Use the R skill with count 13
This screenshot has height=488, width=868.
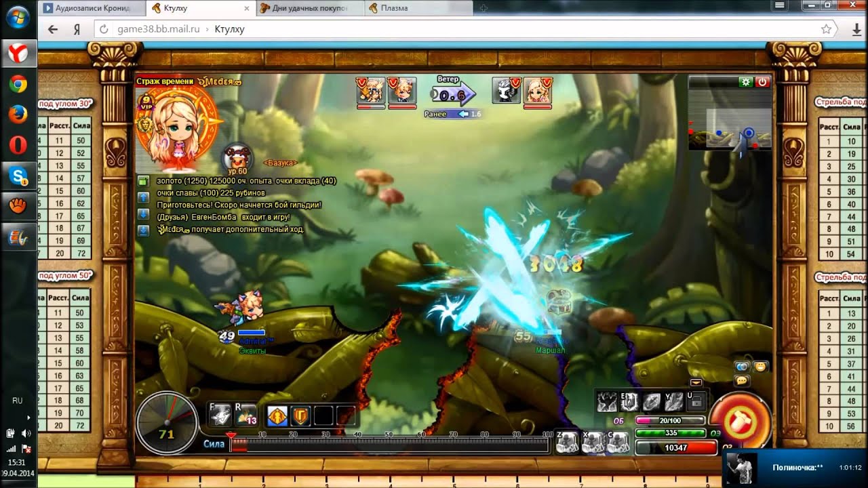[245, 415]
